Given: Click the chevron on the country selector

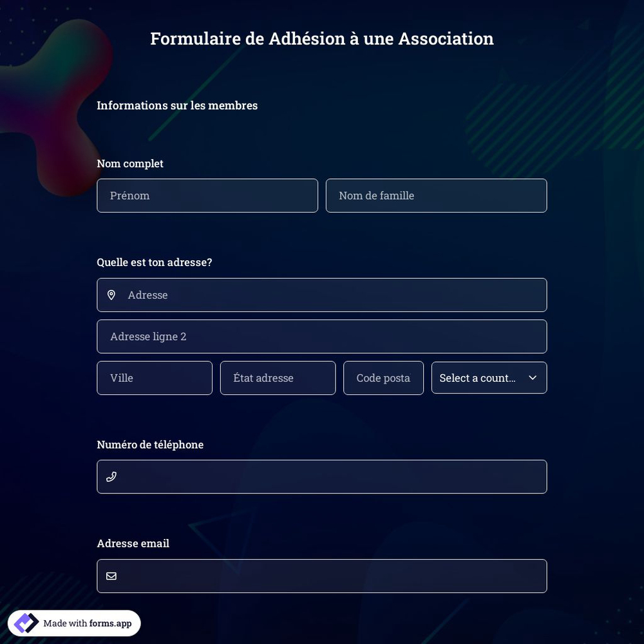Looking at the screenshot, I should [x=532, y=377].
